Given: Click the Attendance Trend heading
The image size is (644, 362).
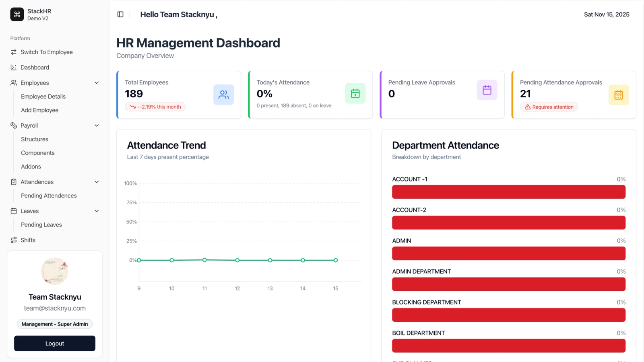Looking at the screenshot, I should click(166, 145).
